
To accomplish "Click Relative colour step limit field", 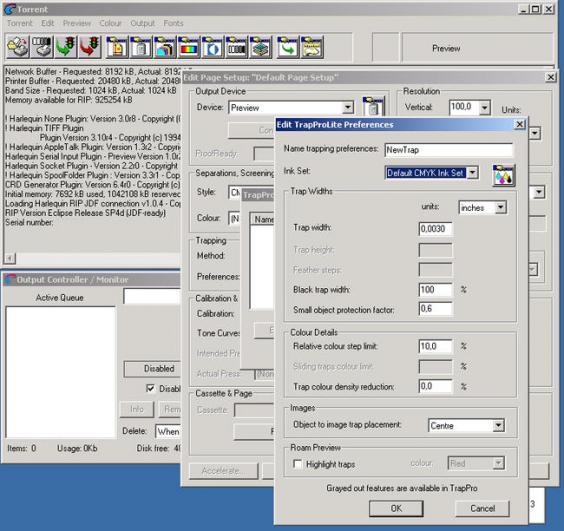I will (x=435, y=346).
